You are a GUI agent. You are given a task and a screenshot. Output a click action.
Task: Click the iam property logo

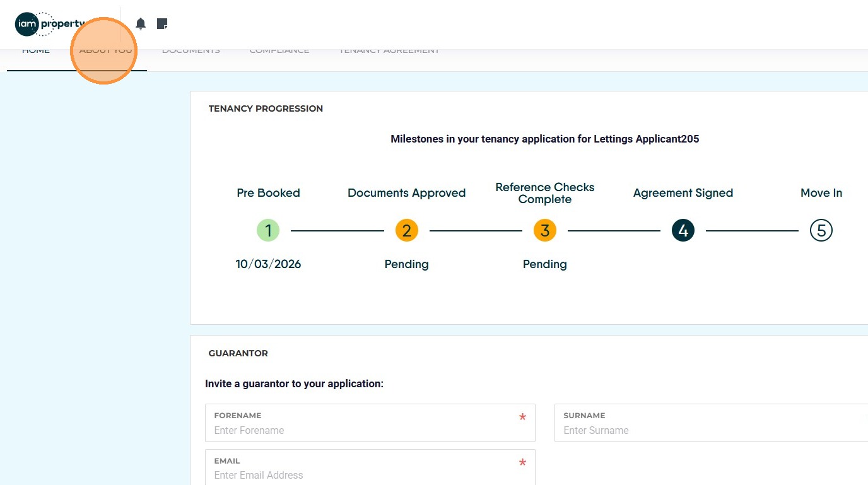pos(49,24)
